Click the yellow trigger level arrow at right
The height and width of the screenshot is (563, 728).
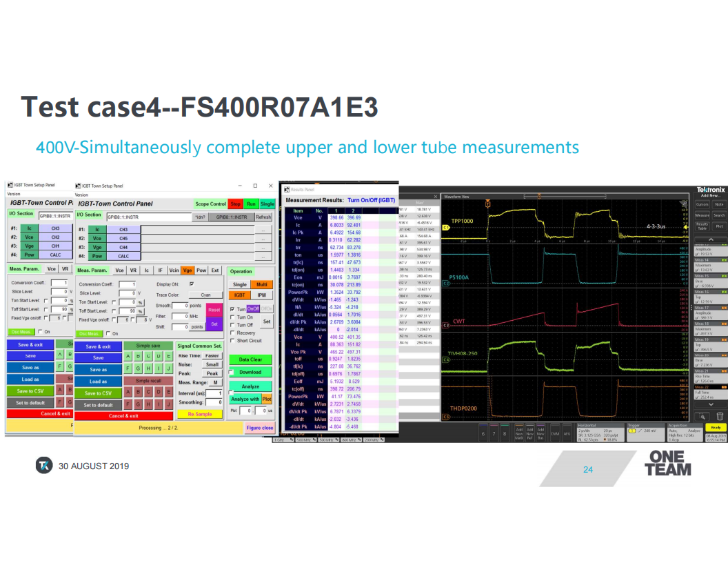(685, 227)
